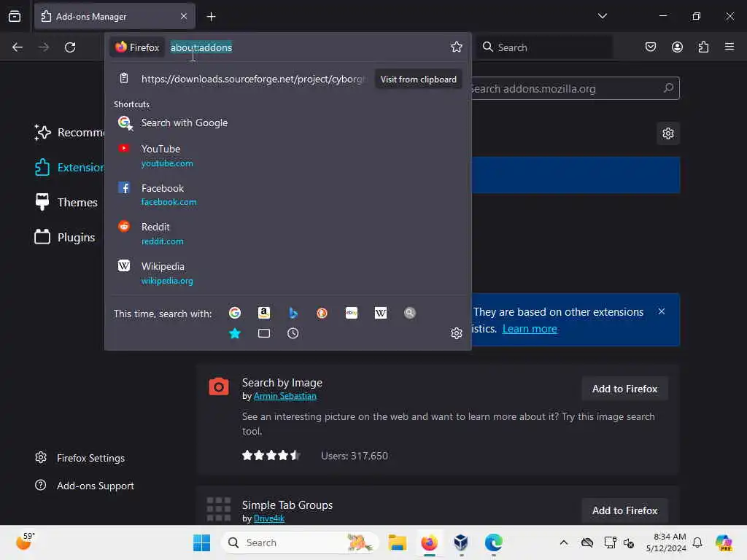Open the weather widget showing 59°

tap(25, 542)
